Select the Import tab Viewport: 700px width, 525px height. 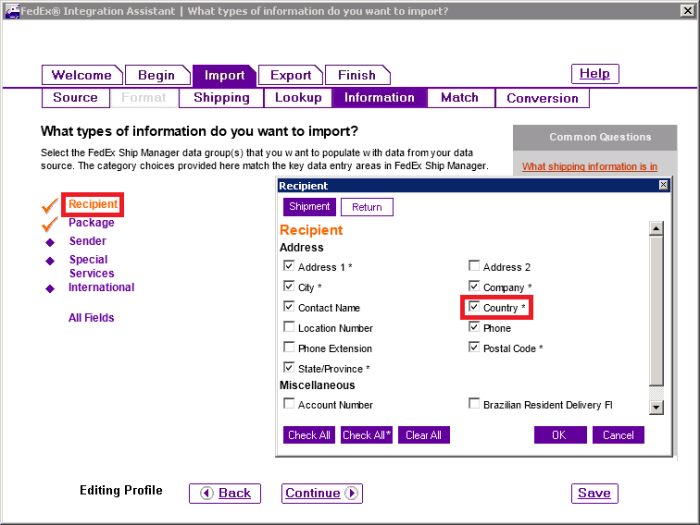point(225,75)
